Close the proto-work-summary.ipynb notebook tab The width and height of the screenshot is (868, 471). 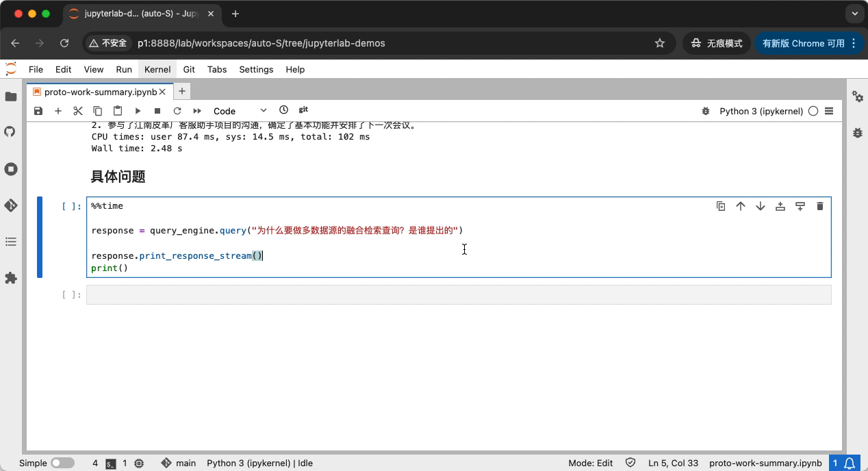pyautogui.click(x=164, y=92)
